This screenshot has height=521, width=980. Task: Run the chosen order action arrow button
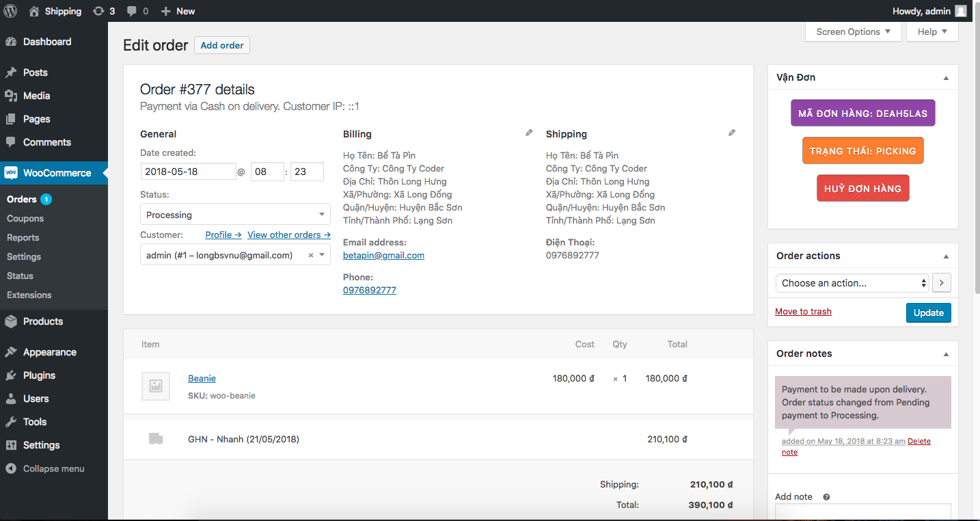click(x=942, y=283)
